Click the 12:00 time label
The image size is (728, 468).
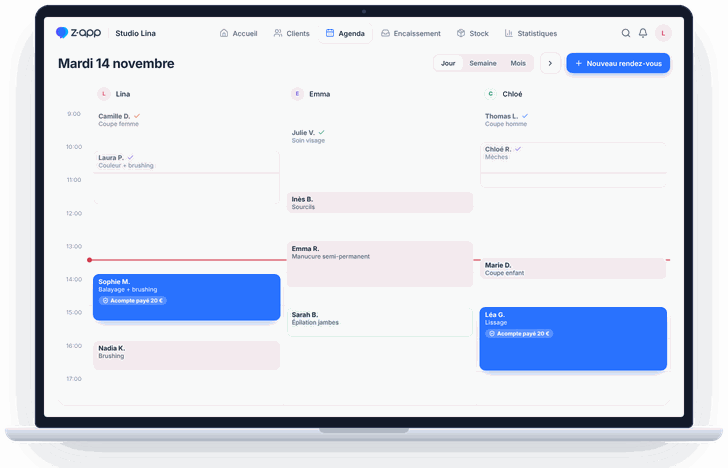[74, 214]
